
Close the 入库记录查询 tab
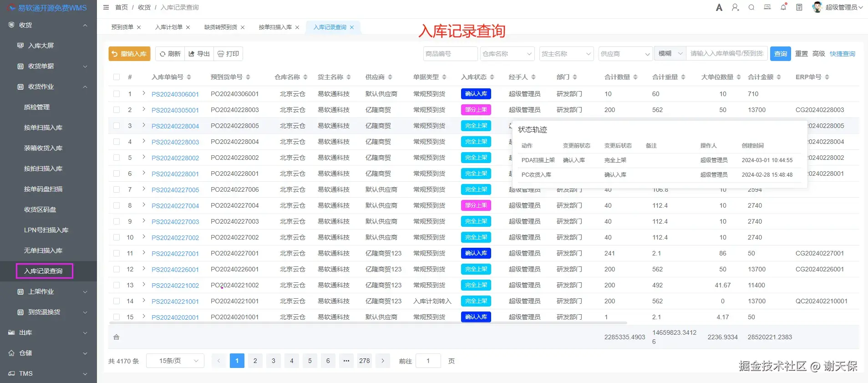(x=352, y=27)
